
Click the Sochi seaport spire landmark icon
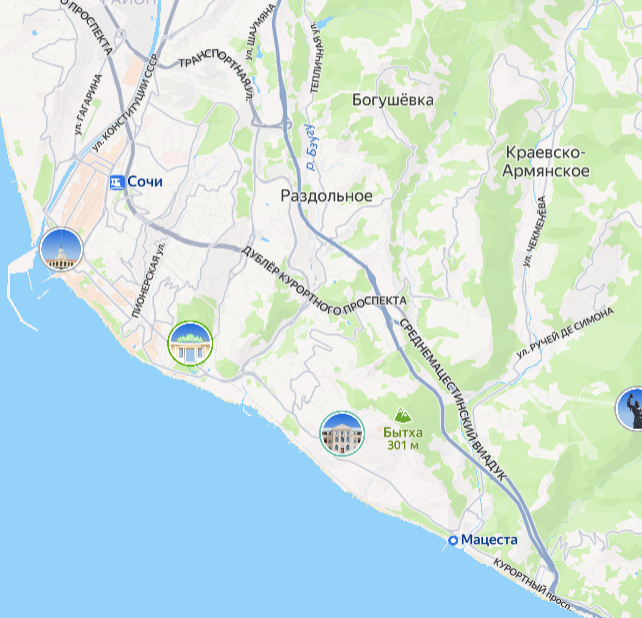[x=61, y=249]
